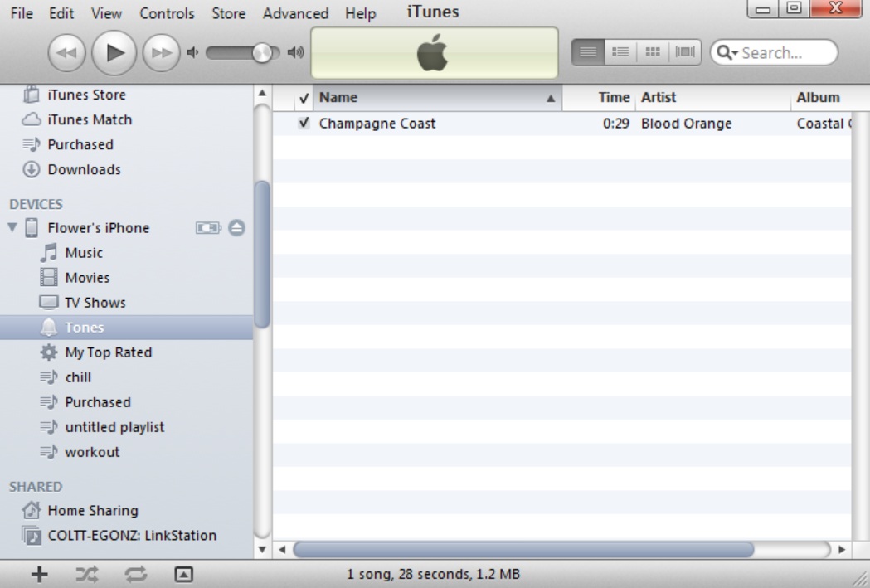Screen dimensions: 870x588
Task: Eject Flower's iPhone
Action: click(236, 228)
